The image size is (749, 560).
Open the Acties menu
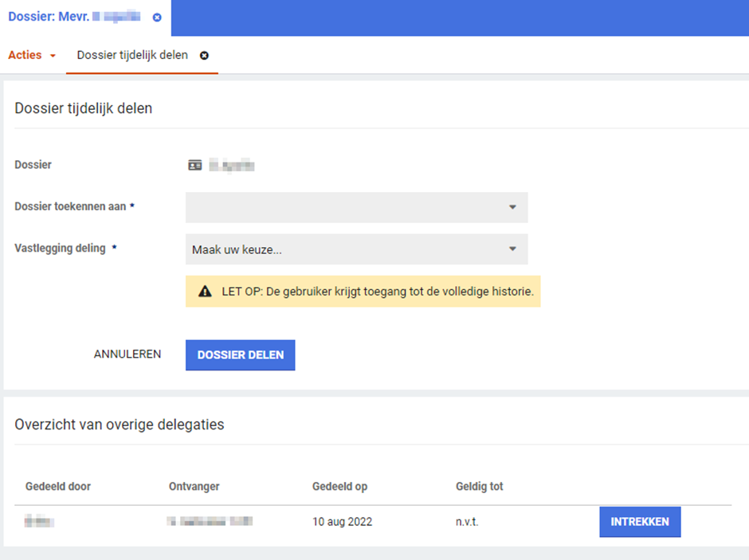(32, 56)
